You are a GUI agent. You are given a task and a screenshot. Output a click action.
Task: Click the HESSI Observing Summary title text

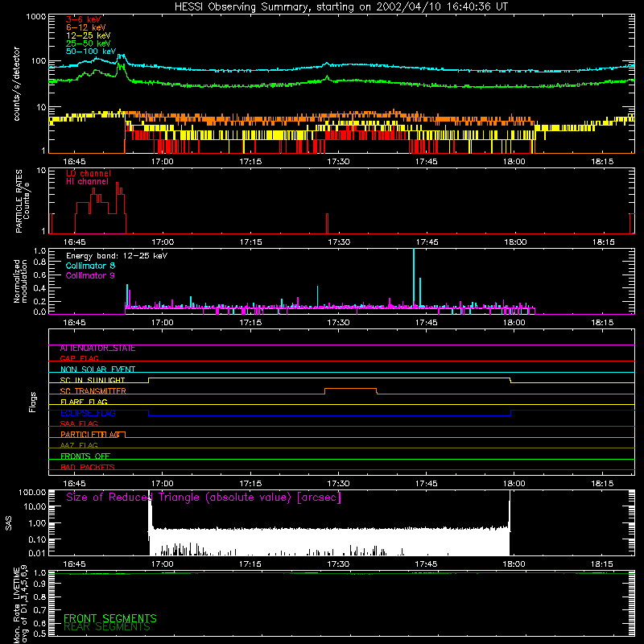click(341, 7)
